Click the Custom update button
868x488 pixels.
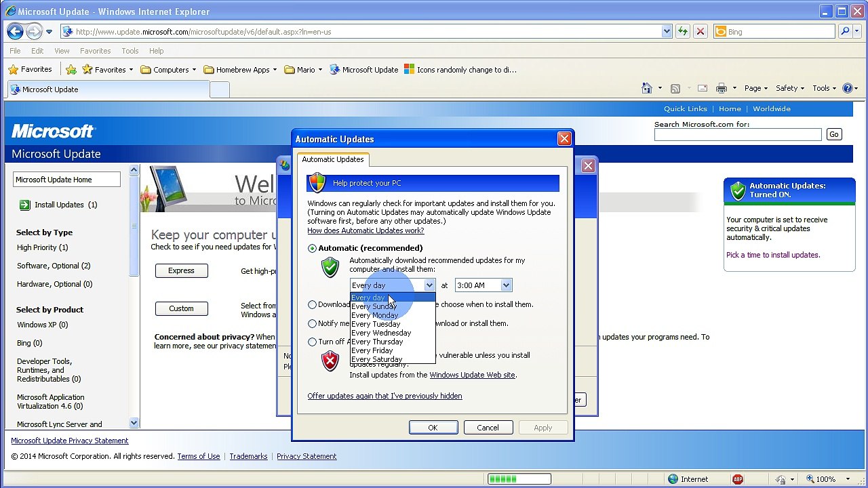point(181,308)
